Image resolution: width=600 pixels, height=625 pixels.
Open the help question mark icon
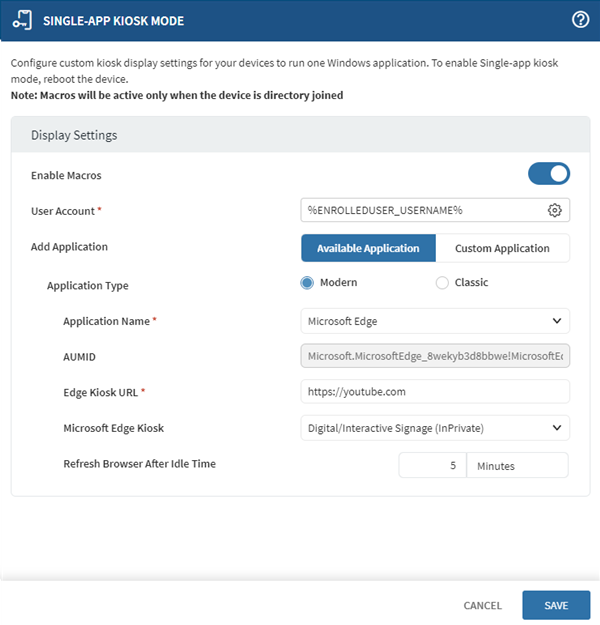point(580,20)
